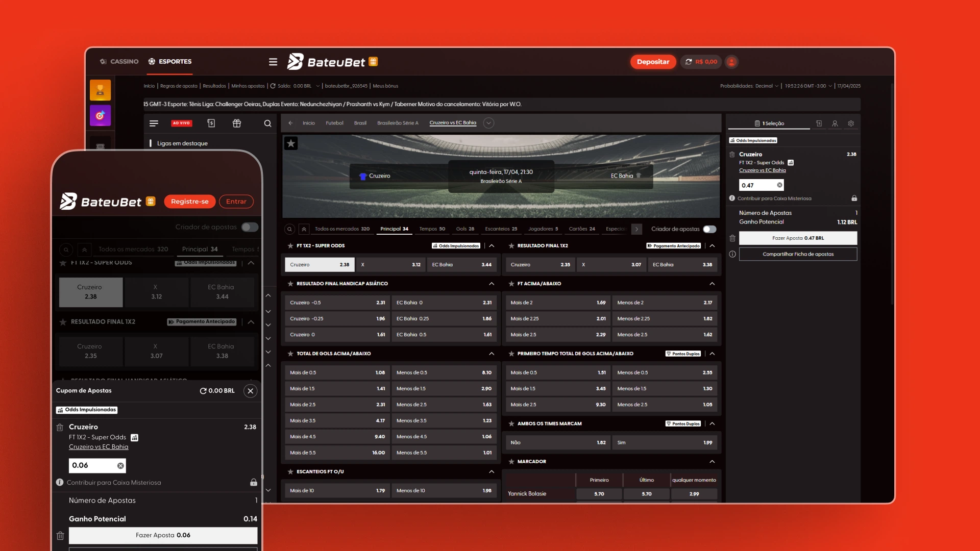Collapse the FT Acima/Abaixo market section

(712, 284)
